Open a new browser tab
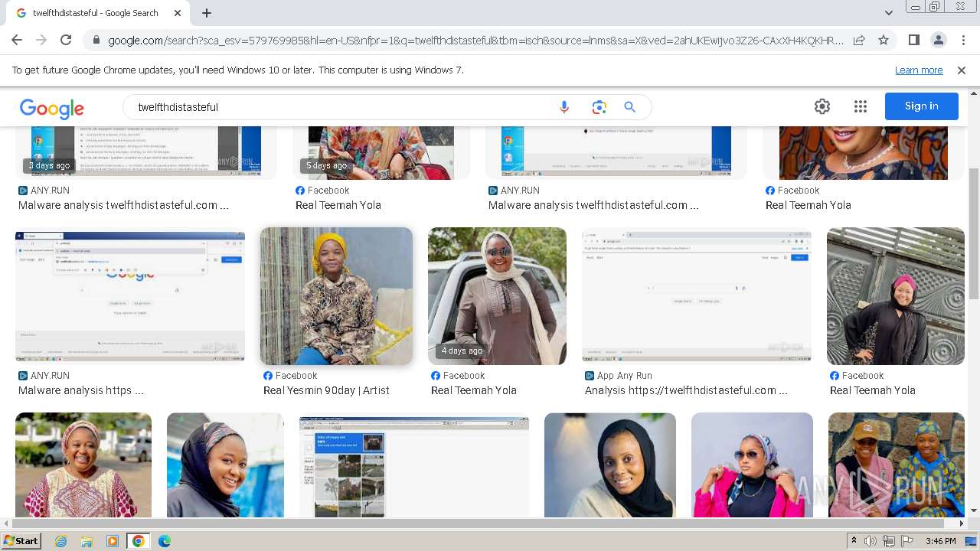Viewport: 980px width, 551px height. (207, 13)
